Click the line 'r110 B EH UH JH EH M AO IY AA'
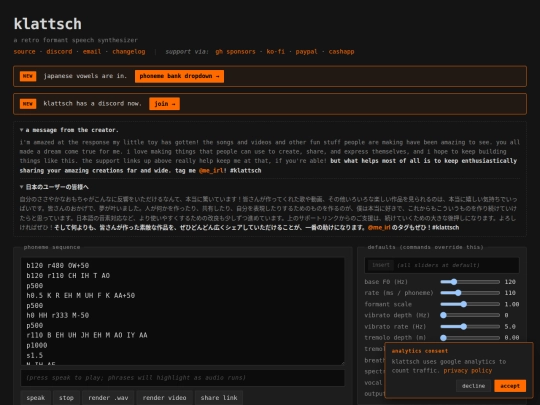This screenshot has width=540, height=405. [87, 335]
